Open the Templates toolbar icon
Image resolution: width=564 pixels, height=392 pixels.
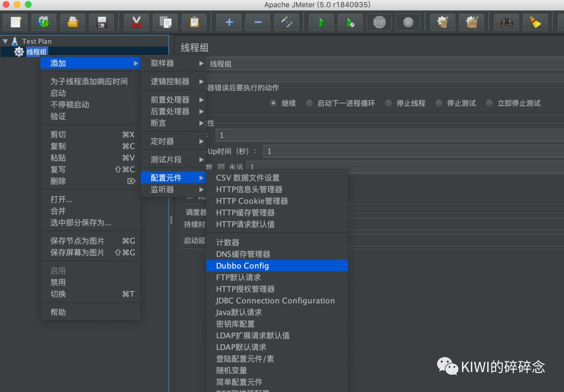(44, 22)
